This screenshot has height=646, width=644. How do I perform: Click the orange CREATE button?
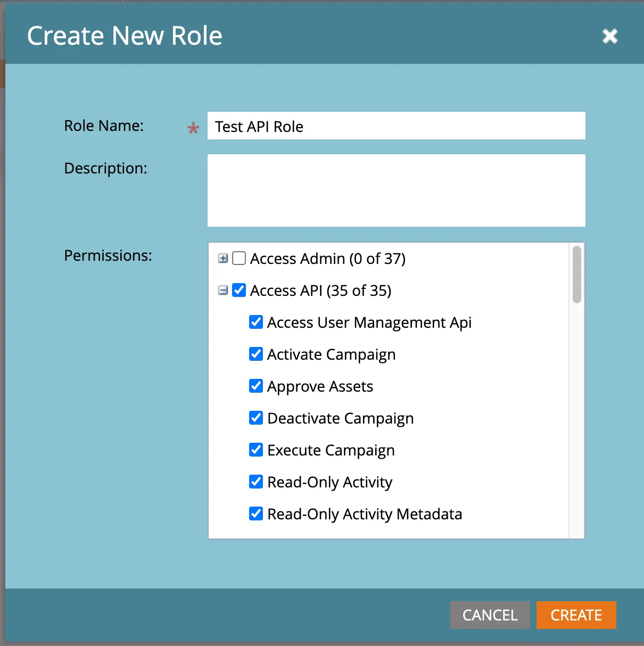(576, 615)
